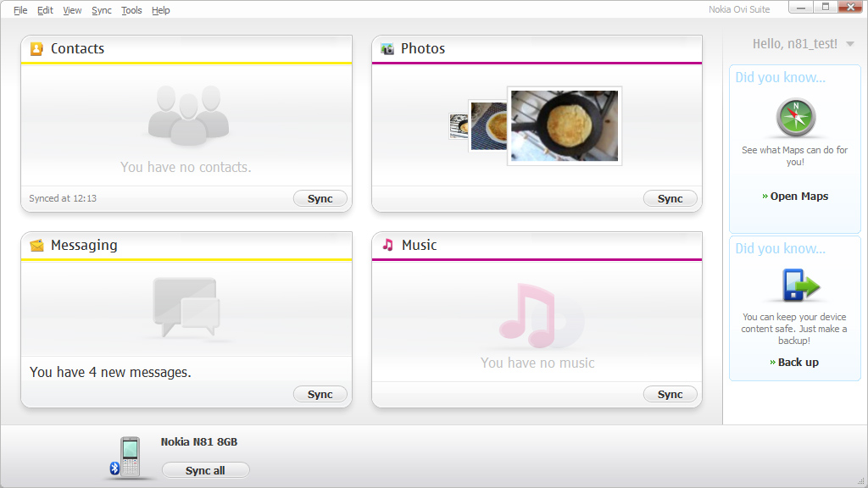Expand the Hello, n81_test! account dropdown
The width and height of the screenshot is (868, 488).
tap(850, 44)
